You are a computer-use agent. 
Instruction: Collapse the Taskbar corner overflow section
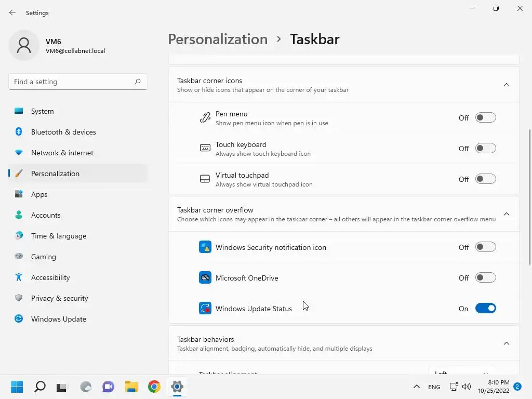(x=506, y=214)
